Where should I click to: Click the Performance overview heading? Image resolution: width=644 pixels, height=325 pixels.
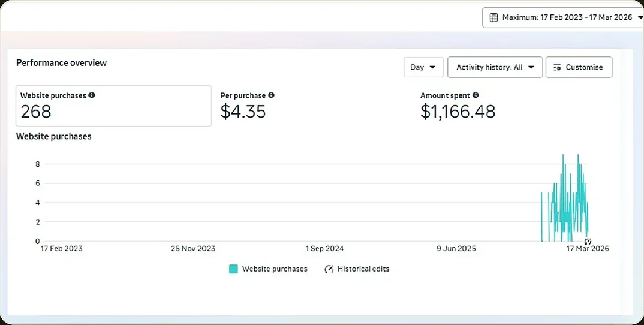coord(61,63)
